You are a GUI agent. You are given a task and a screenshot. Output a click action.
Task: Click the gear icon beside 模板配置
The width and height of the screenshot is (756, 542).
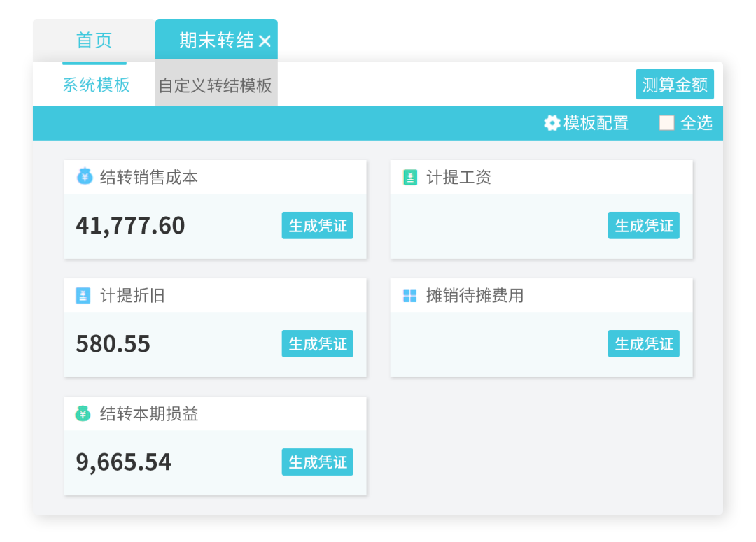[552, 123]
